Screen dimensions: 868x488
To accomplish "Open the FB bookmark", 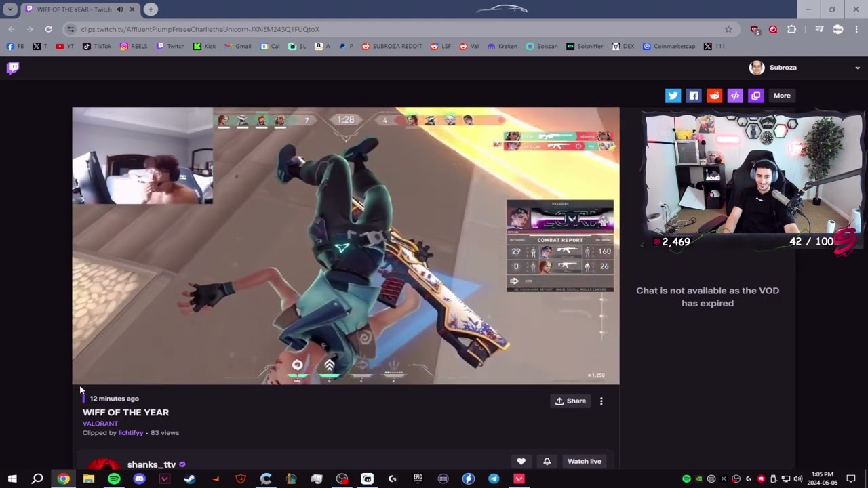I will 15,46.
